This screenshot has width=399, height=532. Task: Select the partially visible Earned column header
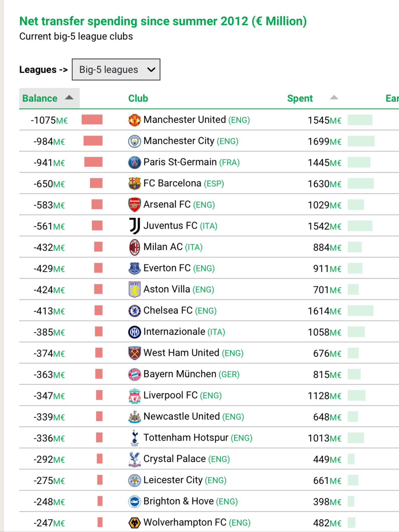[x=392, y=98]
